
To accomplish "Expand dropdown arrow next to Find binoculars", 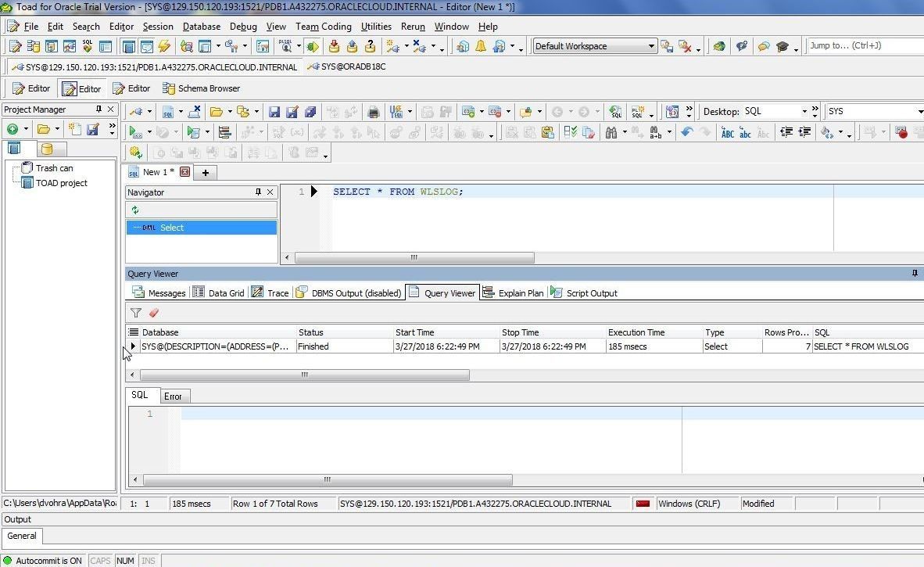I will 625,132.
